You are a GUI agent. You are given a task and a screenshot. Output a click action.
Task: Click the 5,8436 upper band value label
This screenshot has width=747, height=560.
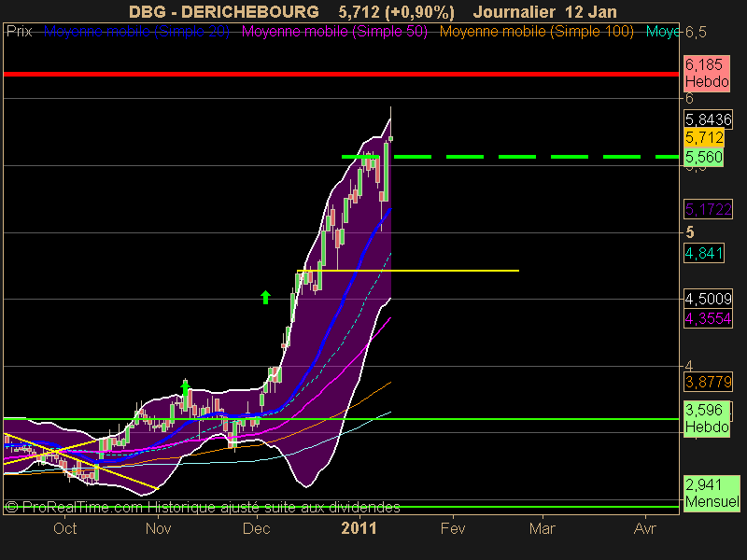708,119
